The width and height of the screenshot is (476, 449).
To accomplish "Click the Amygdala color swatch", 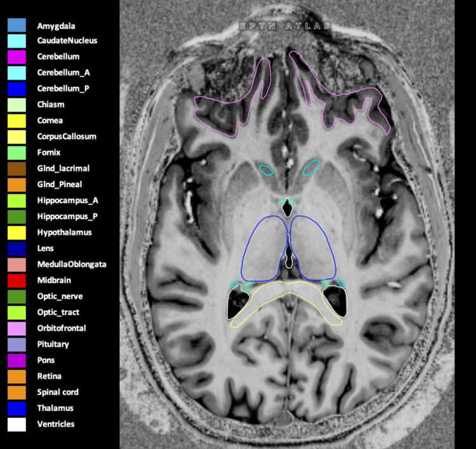I will tap(17, 25).
